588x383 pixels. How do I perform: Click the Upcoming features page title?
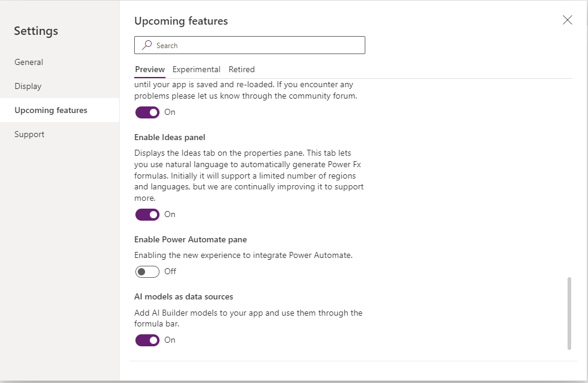click(181, 21)
